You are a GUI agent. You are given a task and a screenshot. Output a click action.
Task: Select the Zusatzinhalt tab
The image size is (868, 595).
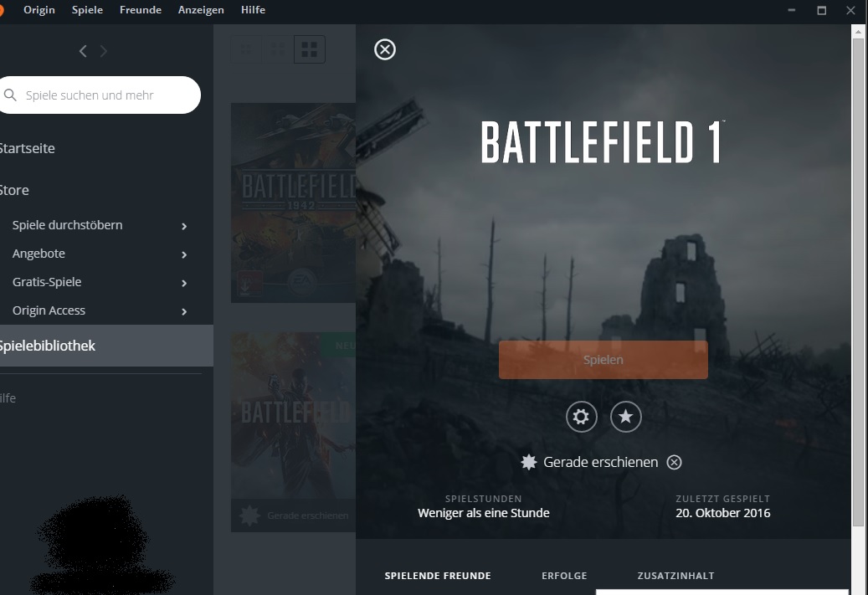[676, 576]
